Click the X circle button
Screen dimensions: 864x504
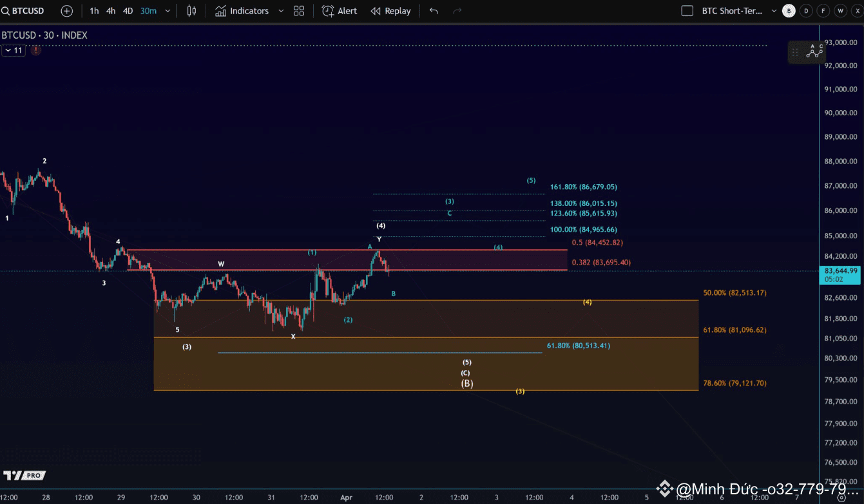click(856, 11)
